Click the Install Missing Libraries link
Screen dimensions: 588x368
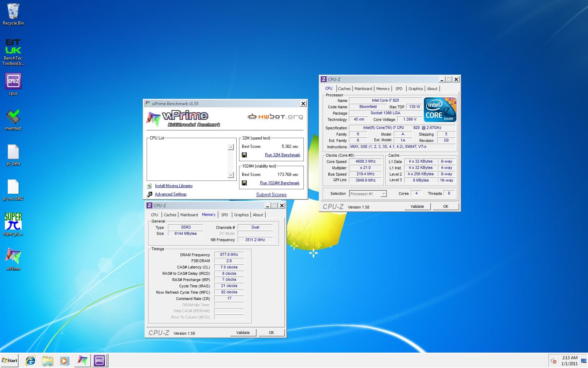(174, 186)
